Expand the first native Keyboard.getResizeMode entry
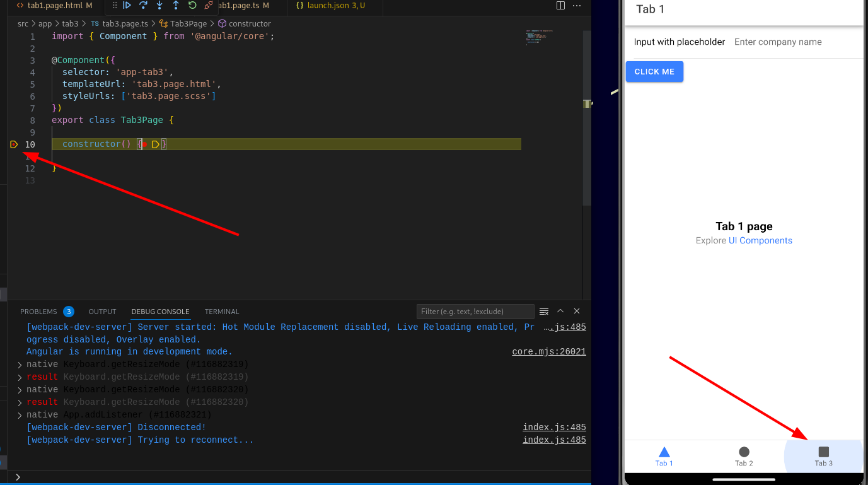This screenshot has height=485, width=868. (20, 365)
